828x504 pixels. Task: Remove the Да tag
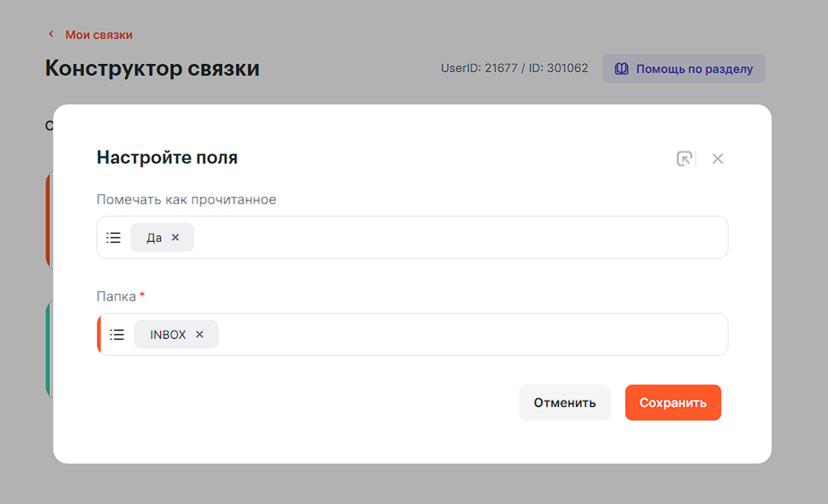coord(175,238)
